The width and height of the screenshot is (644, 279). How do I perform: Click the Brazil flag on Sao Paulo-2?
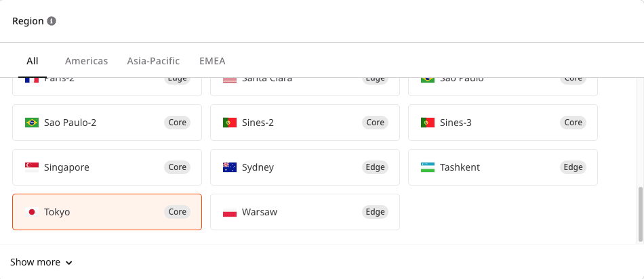pyautogui.click(x=31, y=123)
